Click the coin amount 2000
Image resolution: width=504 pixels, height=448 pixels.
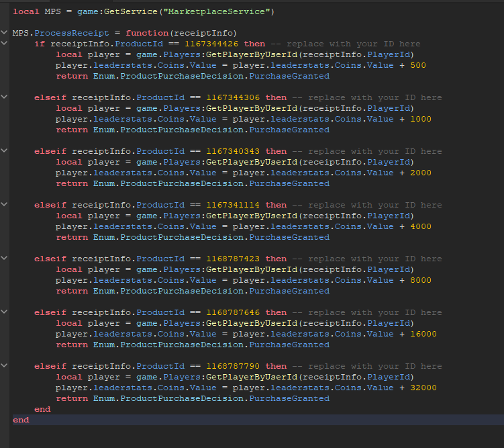pyautogui.click(x=421, y=173)
